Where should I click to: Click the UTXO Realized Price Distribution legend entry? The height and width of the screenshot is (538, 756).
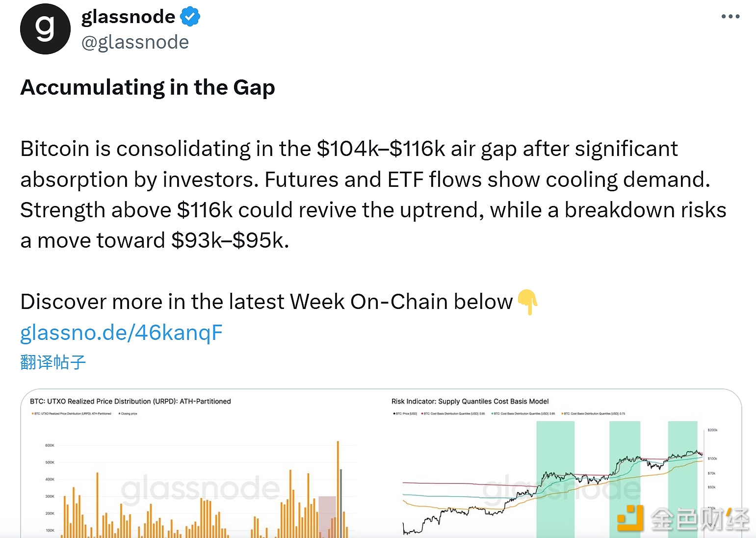pos(72,413)
